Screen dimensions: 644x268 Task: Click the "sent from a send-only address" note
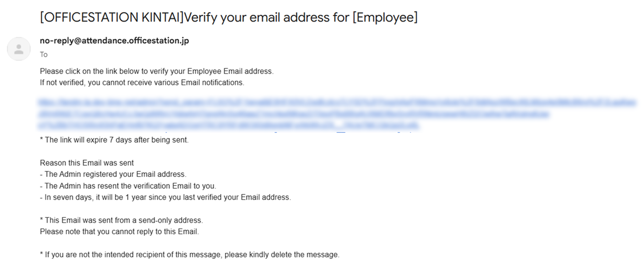pos(121,220)
